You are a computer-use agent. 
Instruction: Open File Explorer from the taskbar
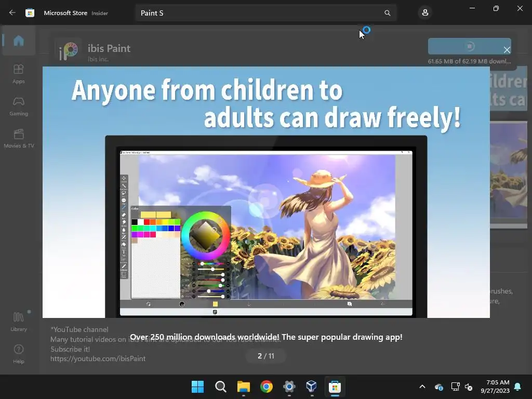coord(244,387)
